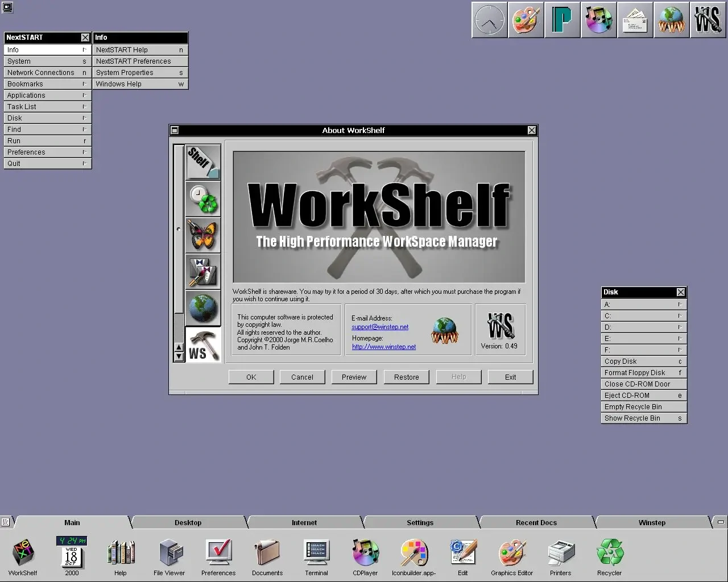728x582 pixels.
Task: Open the clock dock icon at top
Action: 490,20
